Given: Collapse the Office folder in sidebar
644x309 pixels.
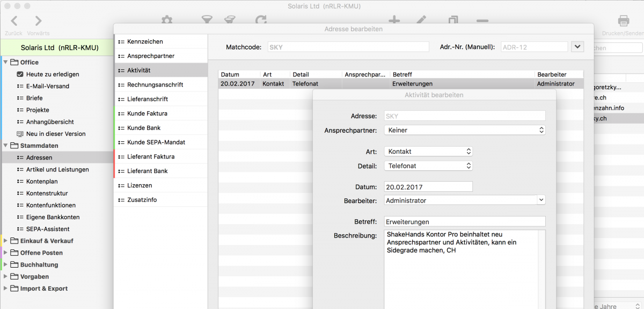Looking at the screenshot, I should [6, 62].
